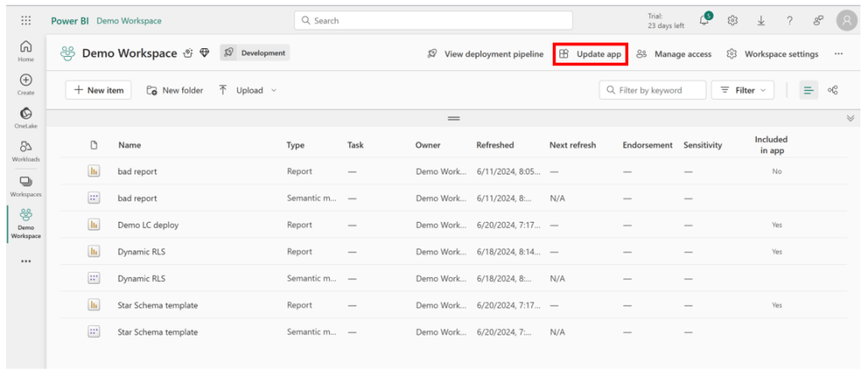This screenshot has height=376, width=868.
Task: Open Workloads in the sidebar
Action: 25,151
